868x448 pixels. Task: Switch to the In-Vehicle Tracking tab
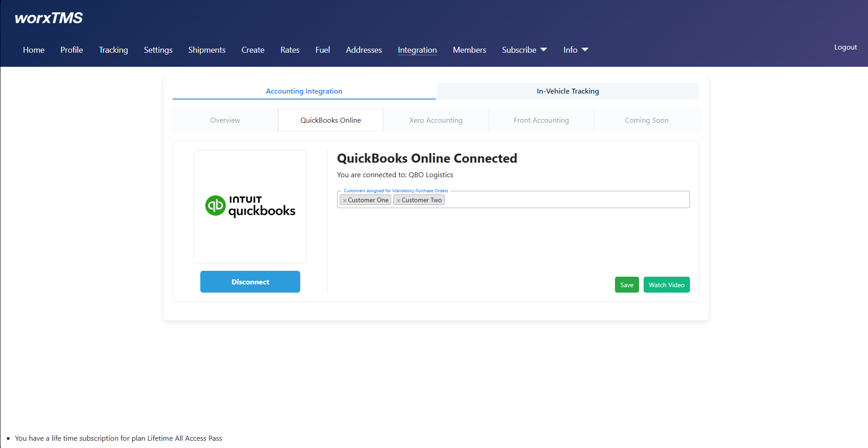[x=567, y=91]
